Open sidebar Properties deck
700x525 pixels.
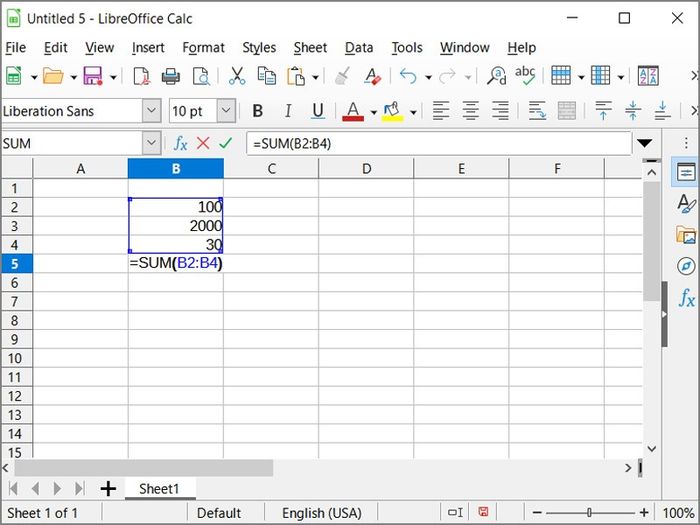[x=686, y=172]
